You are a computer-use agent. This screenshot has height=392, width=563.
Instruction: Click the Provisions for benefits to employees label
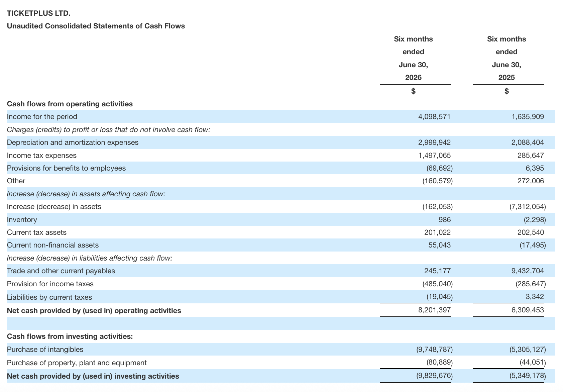point(67,168)
